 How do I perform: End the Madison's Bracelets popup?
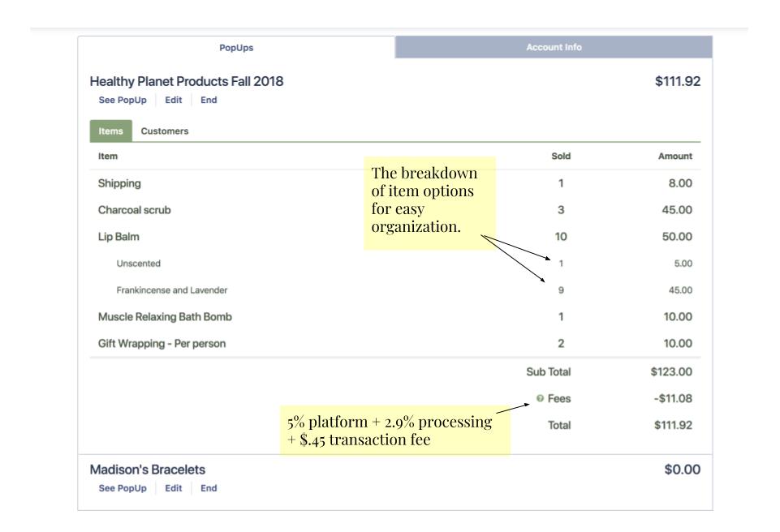coord(209,488)
